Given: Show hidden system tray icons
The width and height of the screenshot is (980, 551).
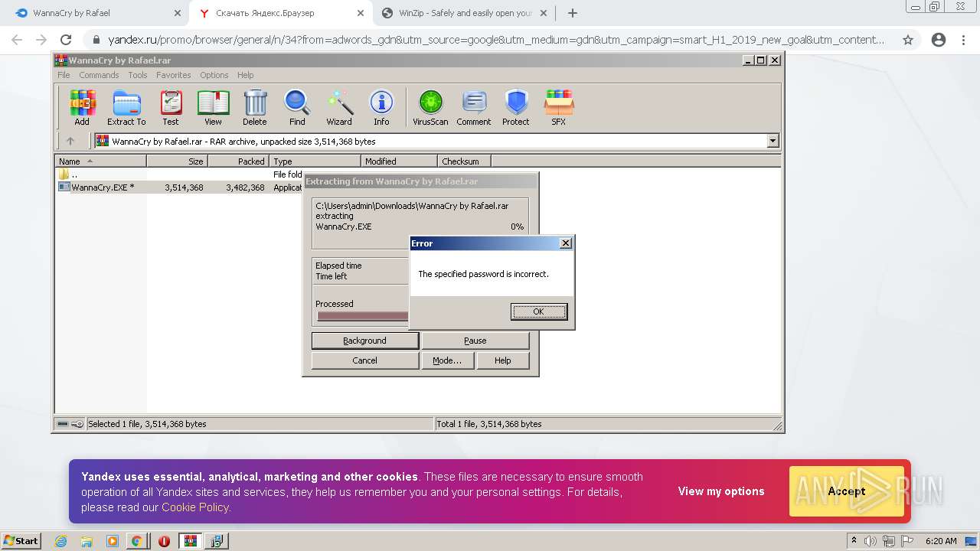Looking at the screenshot, I should tap(854, 541).
